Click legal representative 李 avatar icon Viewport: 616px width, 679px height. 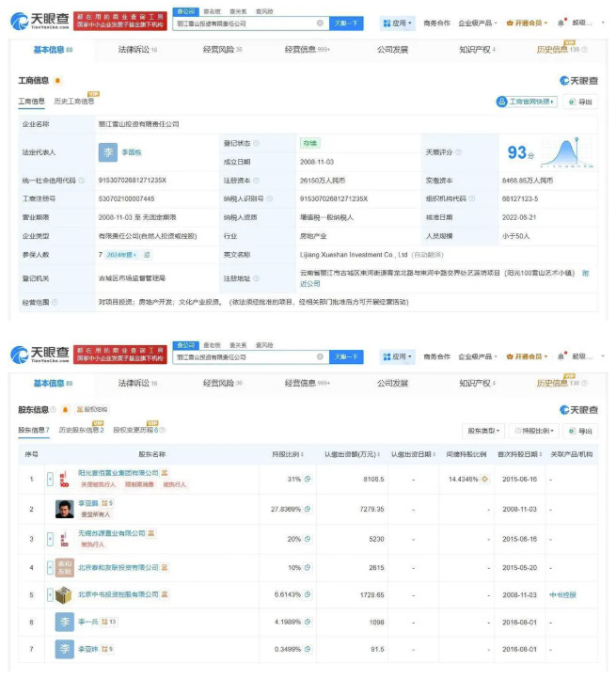(x=107, y=152)
